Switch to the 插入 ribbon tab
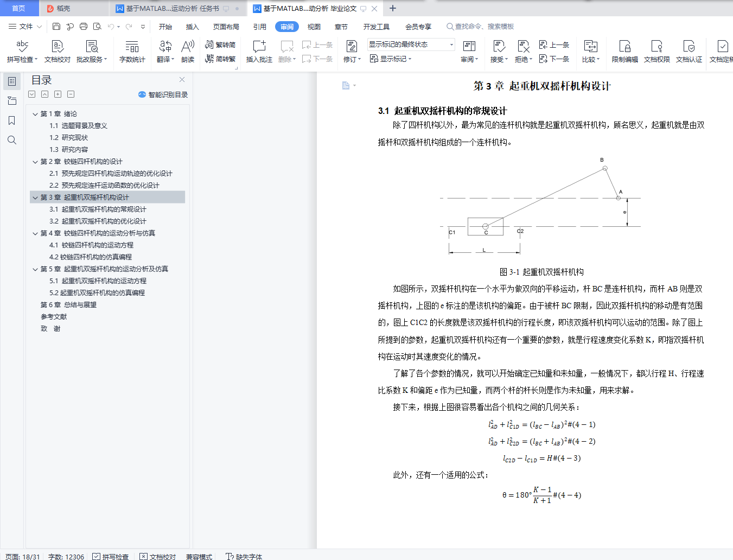The height and width of the screenshot is (560, 733). 193,27
